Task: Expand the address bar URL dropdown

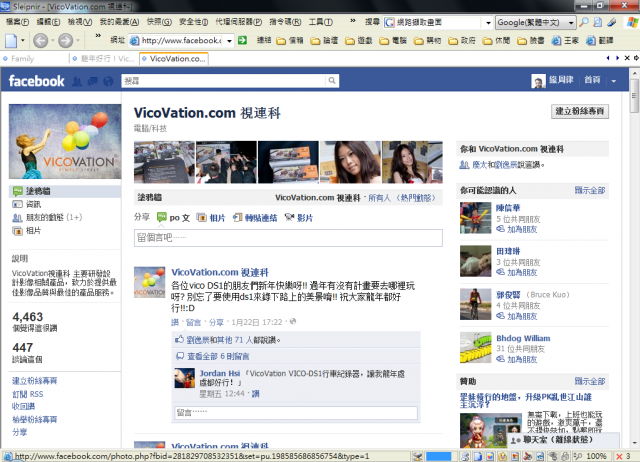Action: (229, 40)
